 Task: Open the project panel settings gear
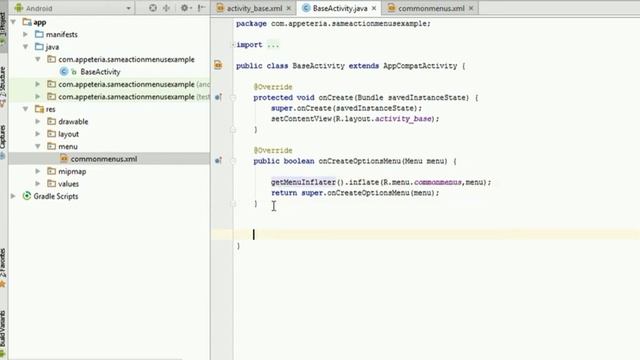point(185,8)
